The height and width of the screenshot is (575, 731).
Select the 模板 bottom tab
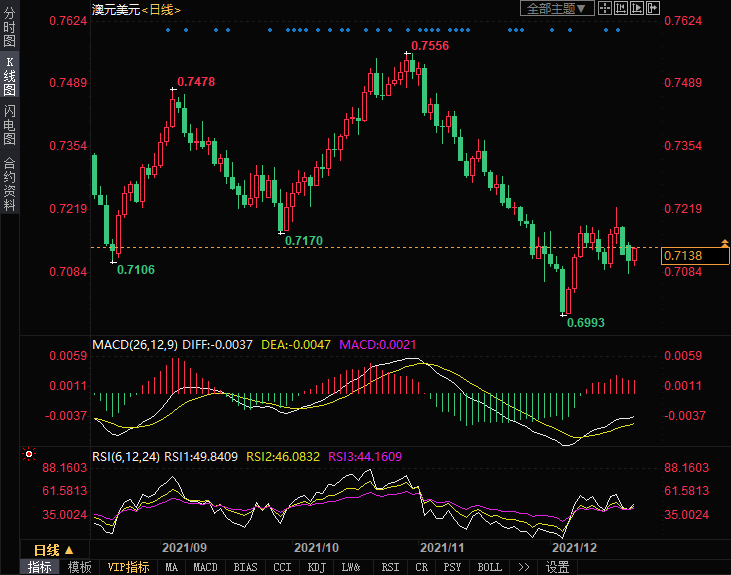click(79, 567)
